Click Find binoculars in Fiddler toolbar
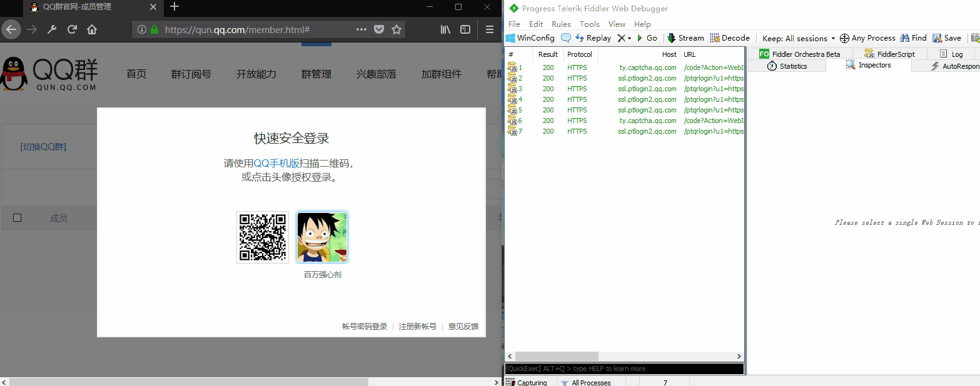 (913, 38)
